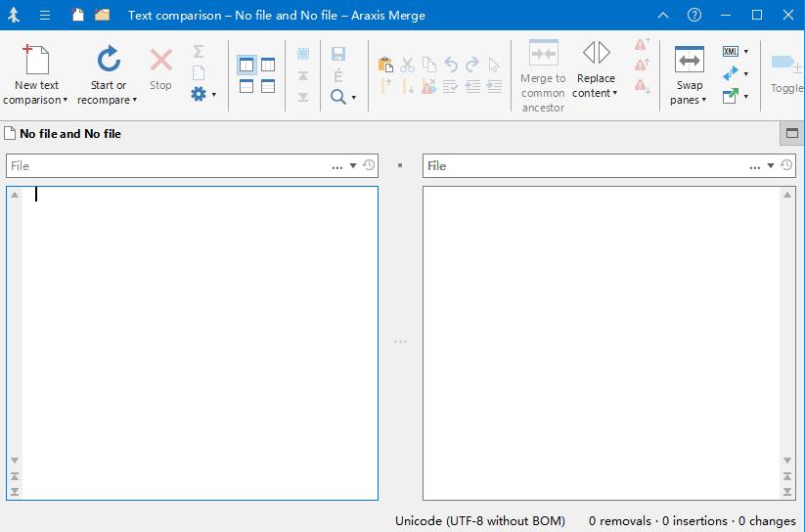805x532 pixels.
Task: Click the É encoding icon
Action: click(337, 75)
